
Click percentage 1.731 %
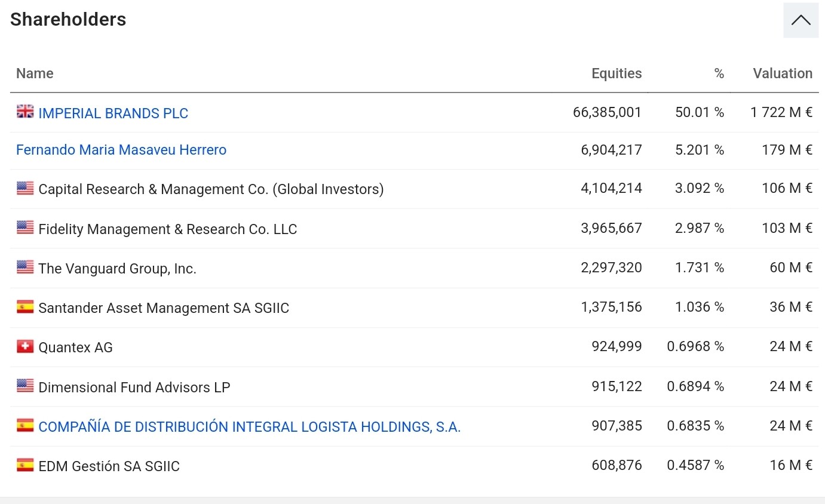[700, 268]
